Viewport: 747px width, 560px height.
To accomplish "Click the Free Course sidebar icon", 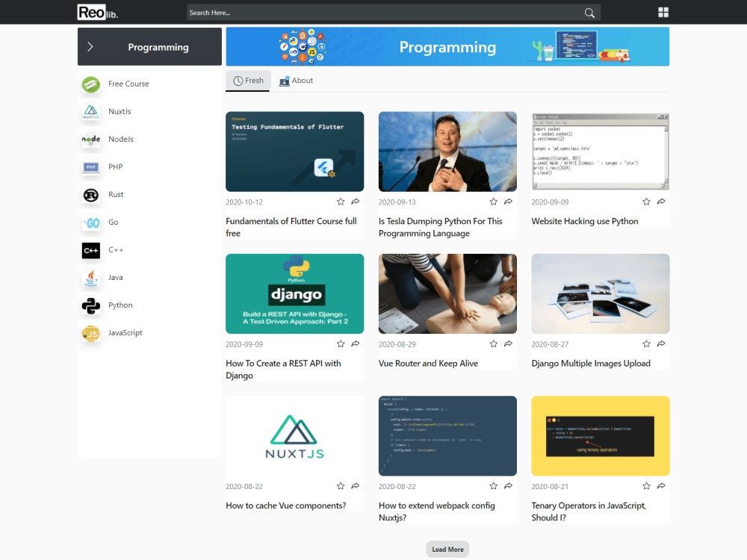I will (x=90, y=84).
